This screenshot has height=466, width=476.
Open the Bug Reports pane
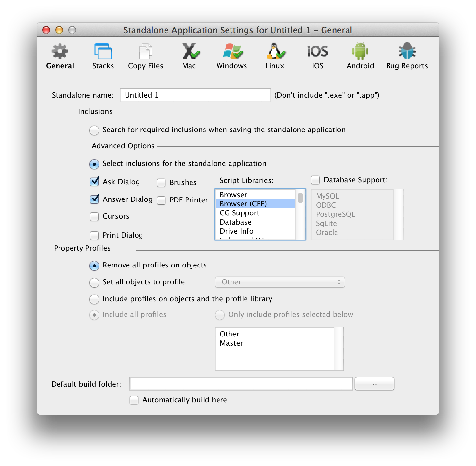407,56
